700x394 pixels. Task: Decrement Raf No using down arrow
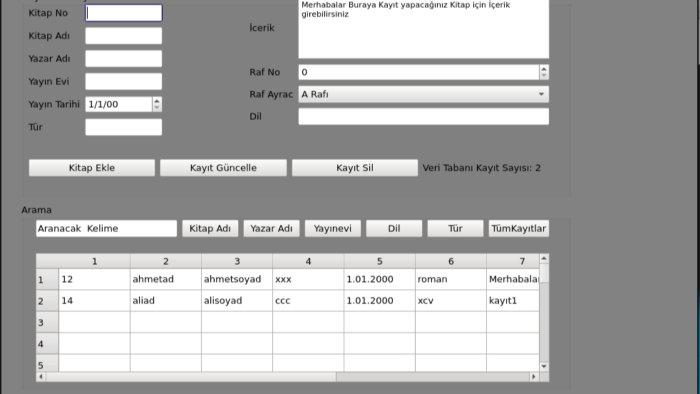click(x=544, y=76)
